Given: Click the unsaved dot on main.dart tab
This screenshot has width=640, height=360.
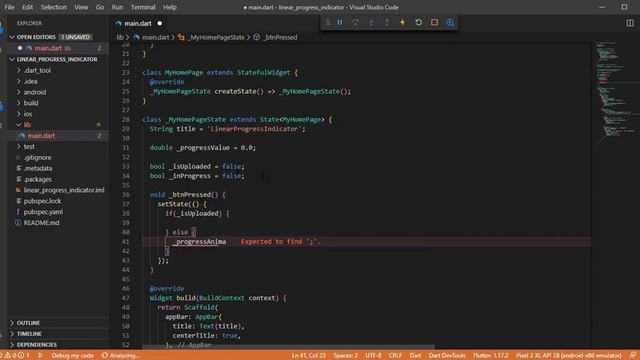Looking at the screenshot, I should (x=160, y=23).
